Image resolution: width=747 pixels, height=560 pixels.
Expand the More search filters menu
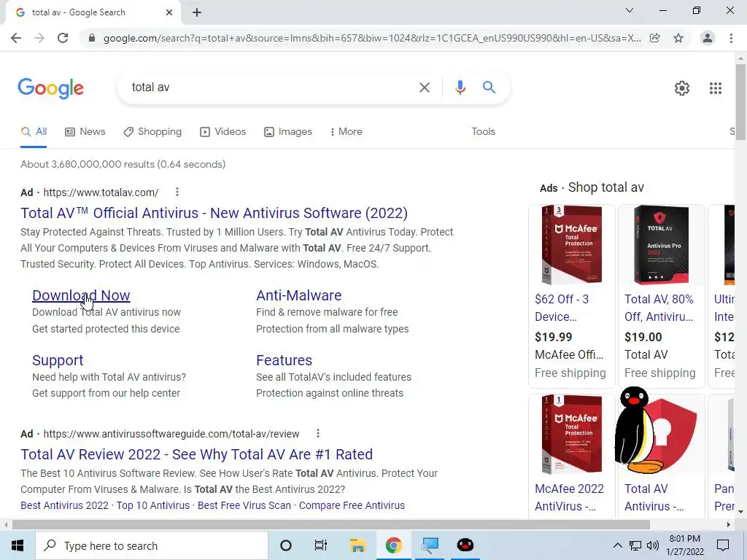pos(347,132)
